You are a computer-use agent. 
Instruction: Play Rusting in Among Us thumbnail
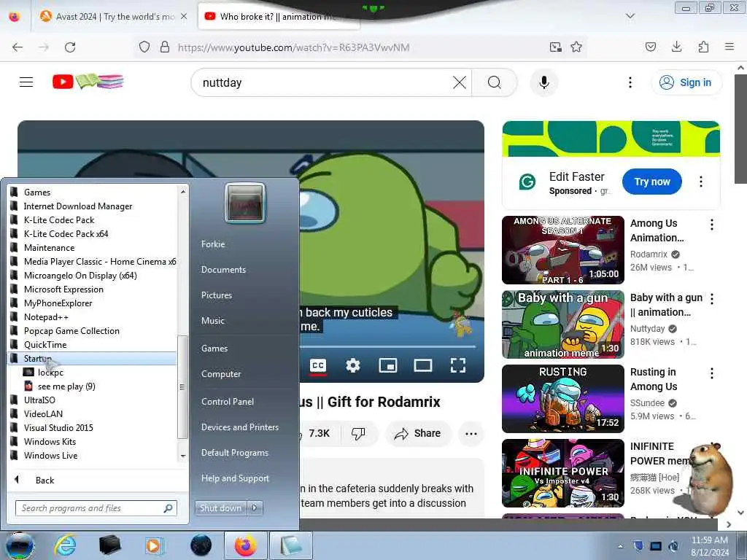562,399
